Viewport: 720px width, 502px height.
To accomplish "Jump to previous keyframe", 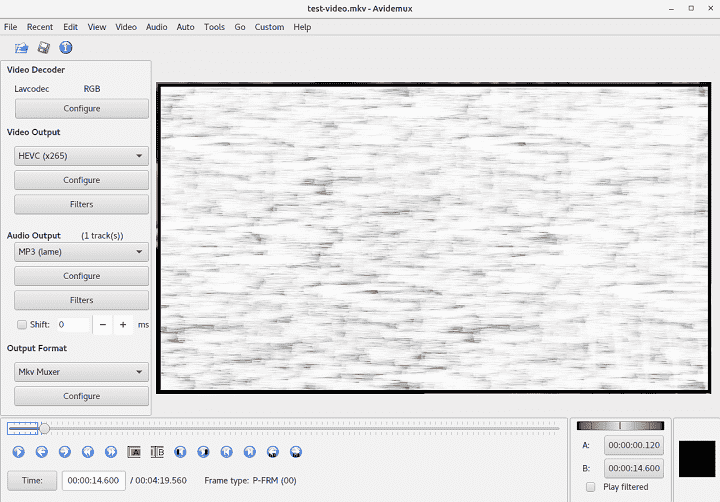I will [x=88, y=452].
